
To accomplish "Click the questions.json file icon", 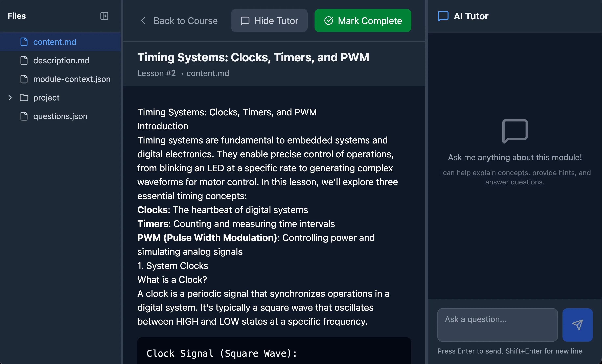I will tap(24, 116).
